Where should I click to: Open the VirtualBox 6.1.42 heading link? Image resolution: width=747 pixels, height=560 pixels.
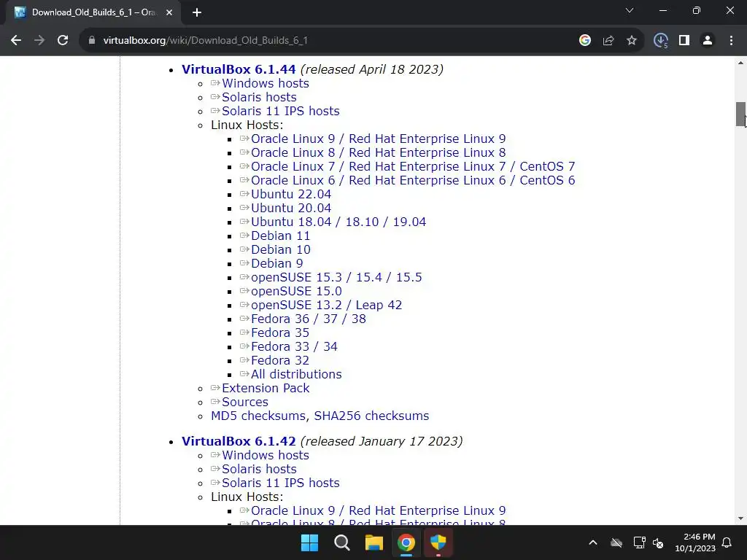(239, 441)
